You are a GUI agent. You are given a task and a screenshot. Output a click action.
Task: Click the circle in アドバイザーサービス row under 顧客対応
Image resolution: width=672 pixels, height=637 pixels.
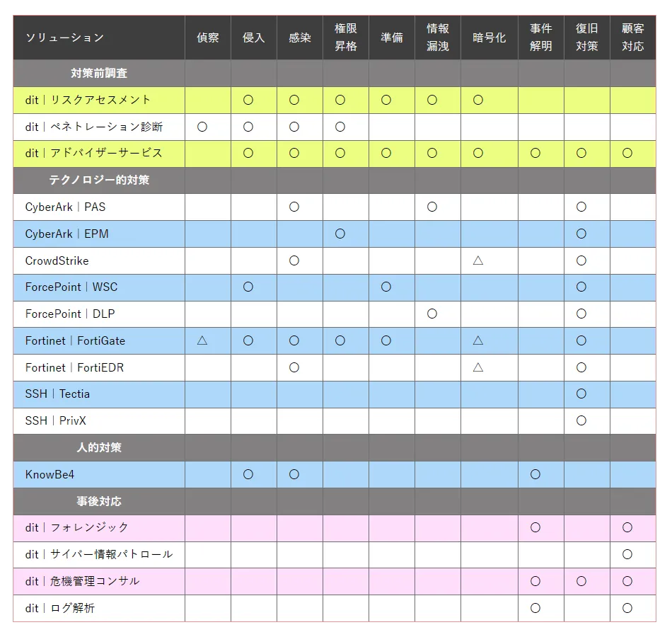coord(627,153)
